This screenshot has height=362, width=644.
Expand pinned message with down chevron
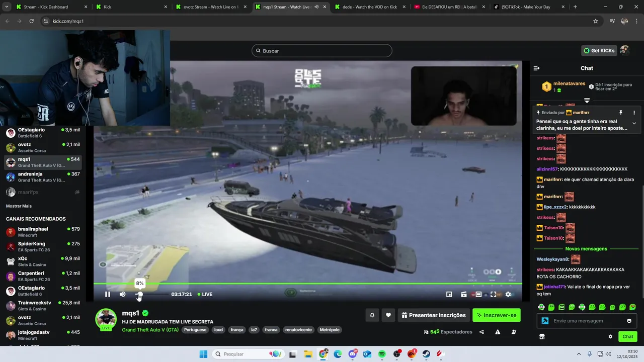click(634, 123)
